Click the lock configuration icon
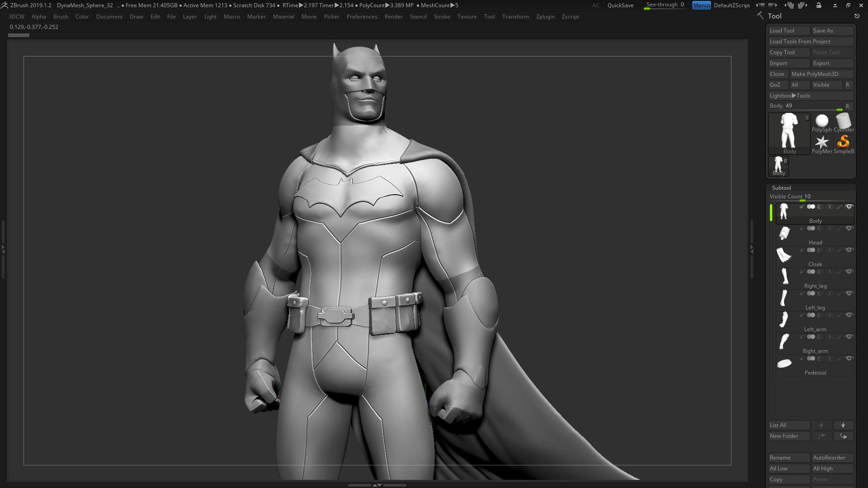868x488 pixels. point(819,5)
